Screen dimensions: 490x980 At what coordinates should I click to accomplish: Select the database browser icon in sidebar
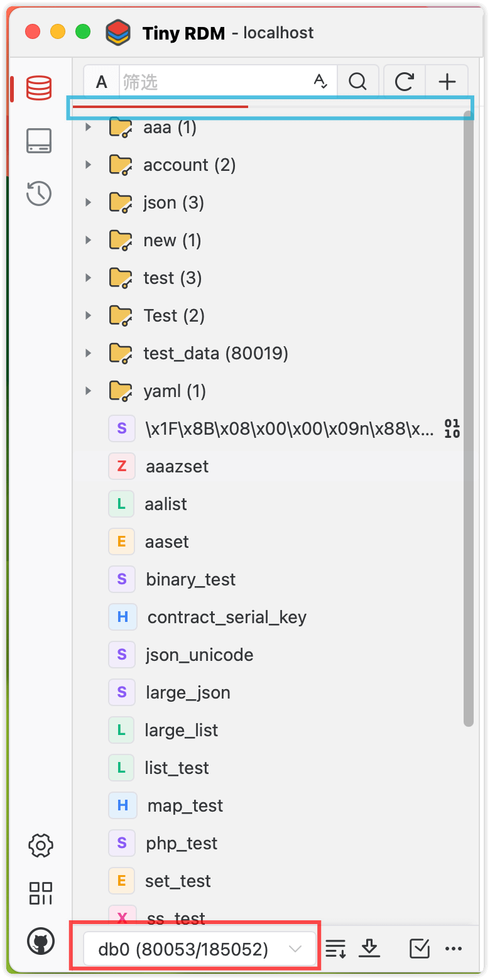(39, 88)
